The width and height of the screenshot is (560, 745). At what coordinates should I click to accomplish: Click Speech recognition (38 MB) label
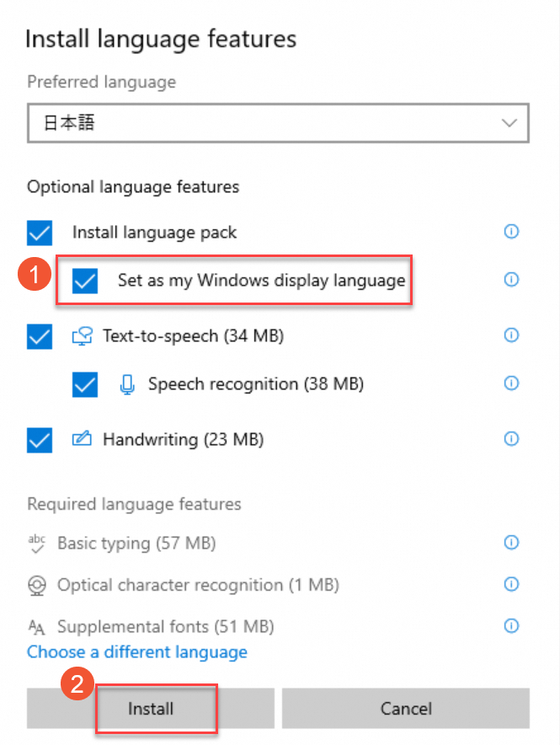(256, 384)
